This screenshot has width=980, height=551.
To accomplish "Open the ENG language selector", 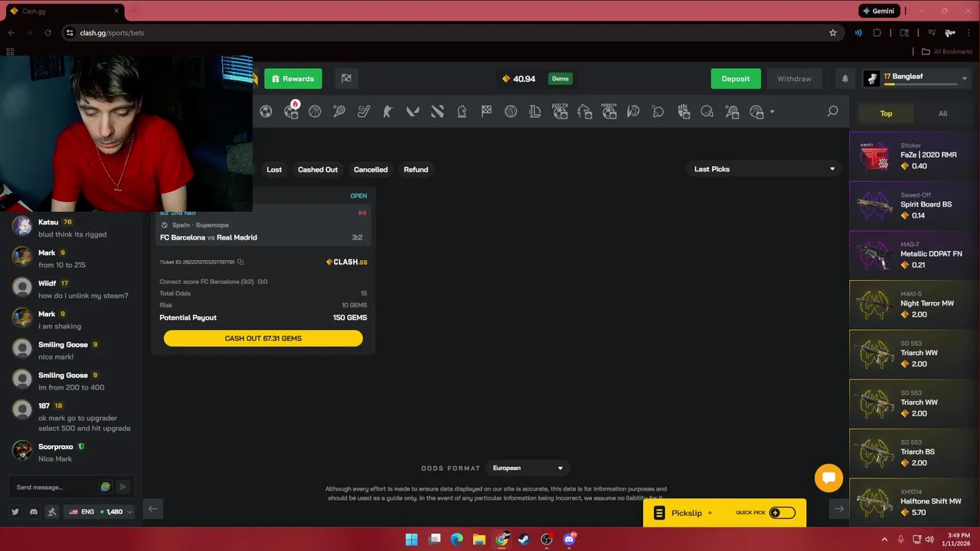I will 100,511.
